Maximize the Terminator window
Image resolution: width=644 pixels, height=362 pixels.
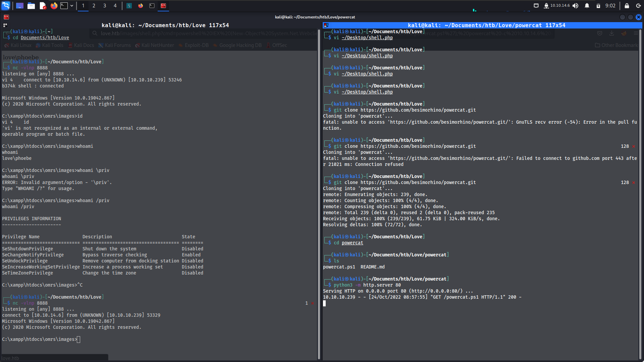(x=631, y=17)
